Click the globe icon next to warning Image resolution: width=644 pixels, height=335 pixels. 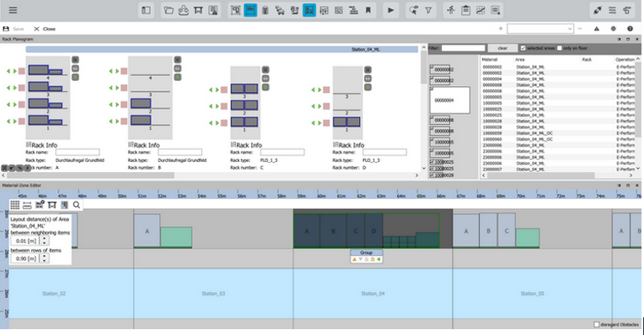613,29
